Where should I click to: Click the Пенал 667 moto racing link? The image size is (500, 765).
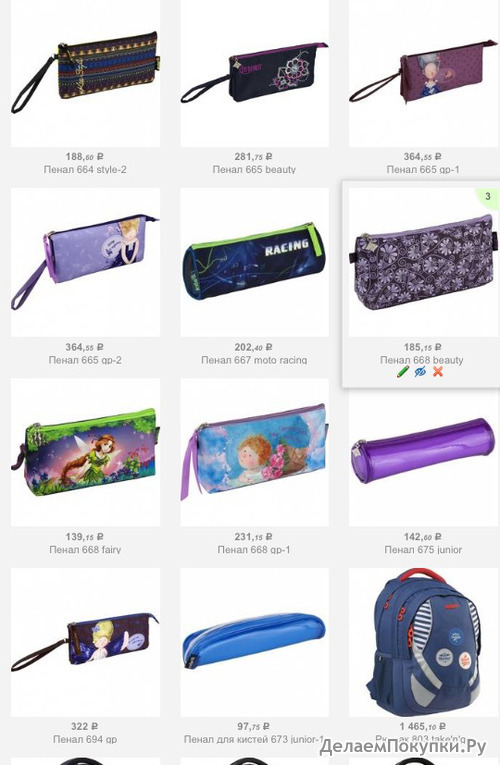[254, 360]
